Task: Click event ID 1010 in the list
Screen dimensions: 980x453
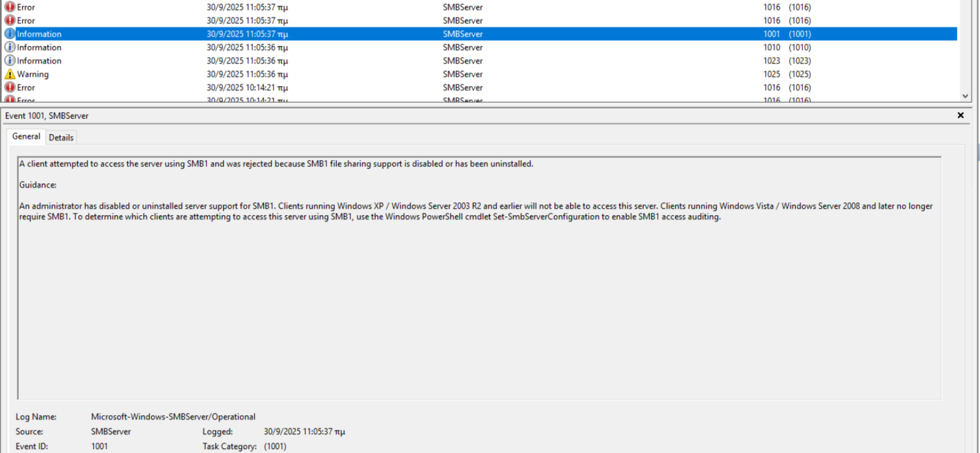Action: [771, 47]
